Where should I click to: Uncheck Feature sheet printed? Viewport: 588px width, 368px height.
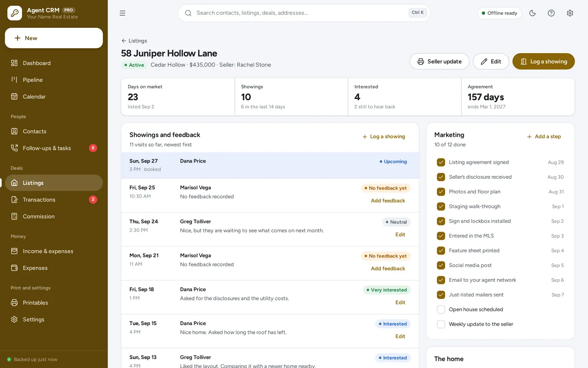pos(441,251)
